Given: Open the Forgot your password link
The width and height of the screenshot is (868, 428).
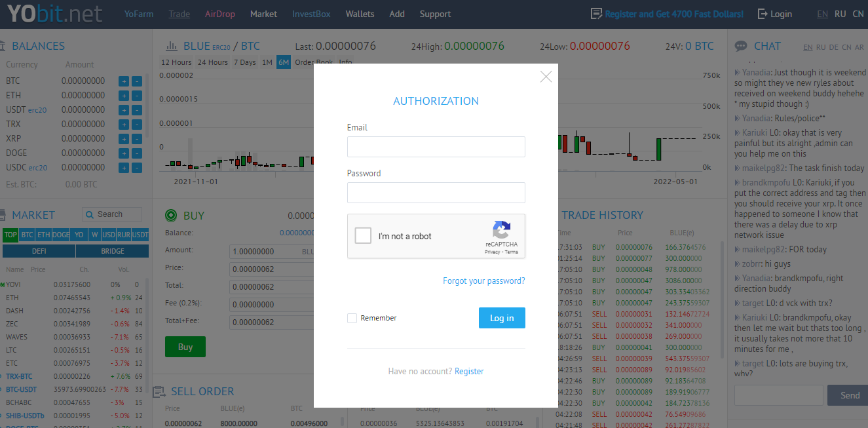Looking at the screenshot, I should (484, 281).
